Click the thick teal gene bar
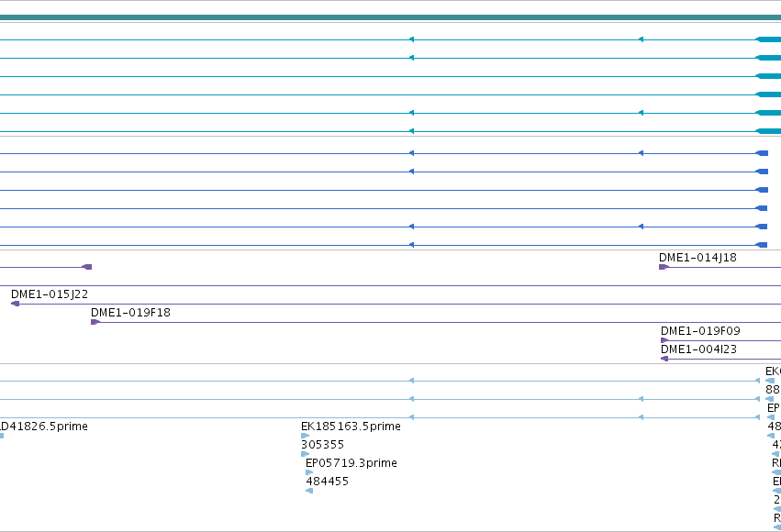This screenshot has width=781, height=532. 391,17
